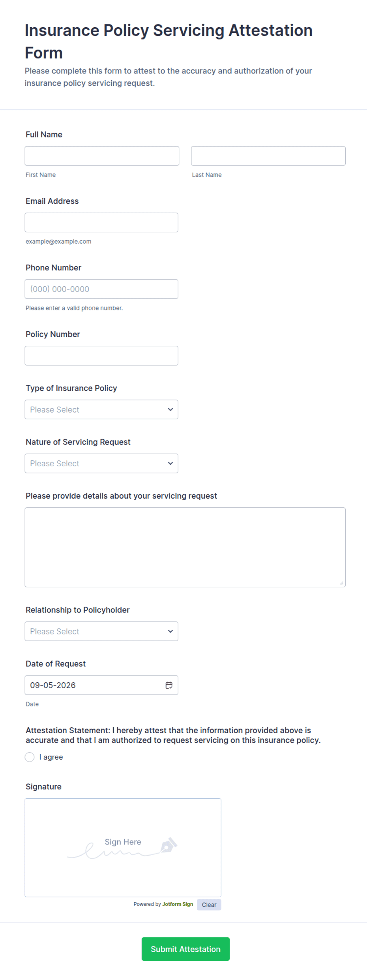
Task: Click the Submit Attestation button
Action: tap(185, 949)
